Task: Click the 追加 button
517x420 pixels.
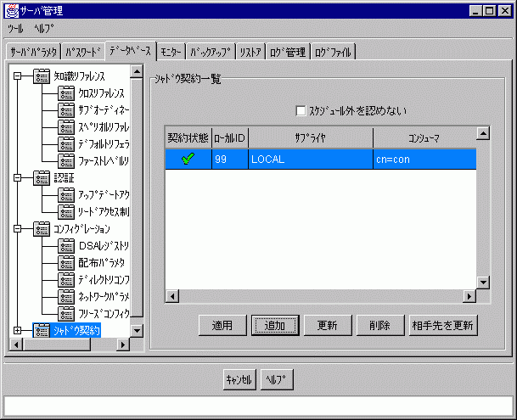Action: [x=275, y=325]
